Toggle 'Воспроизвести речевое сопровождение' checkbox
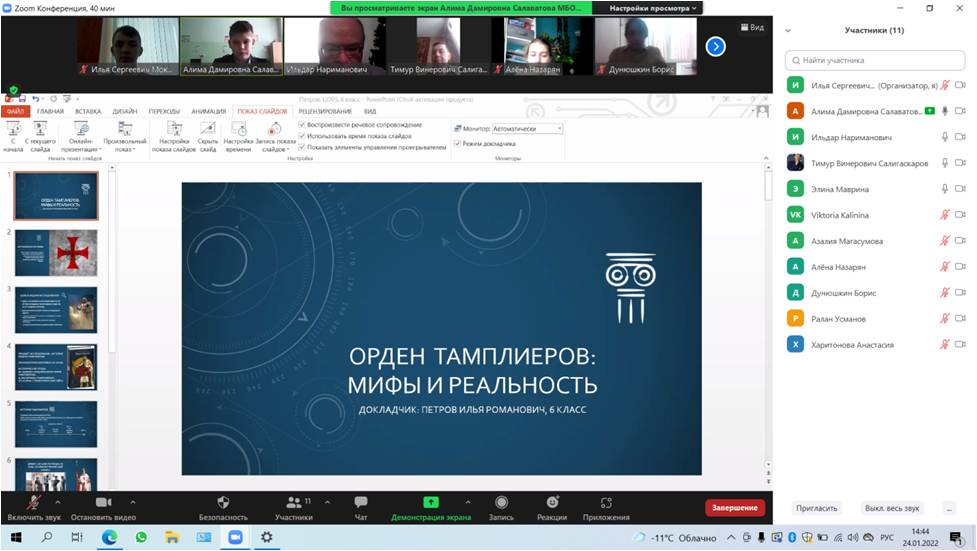 (302, 125)
